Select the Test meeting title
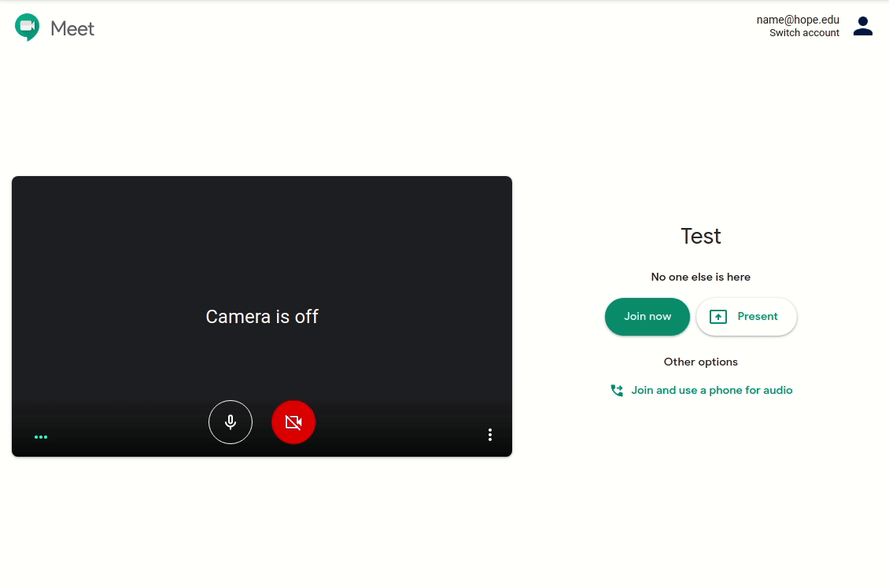The width and height of the screenshot is (889, 588). 700,236
